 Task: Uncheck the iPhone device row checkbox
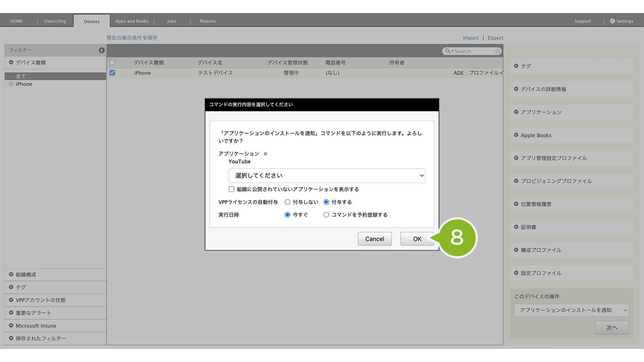pos(112,73)
